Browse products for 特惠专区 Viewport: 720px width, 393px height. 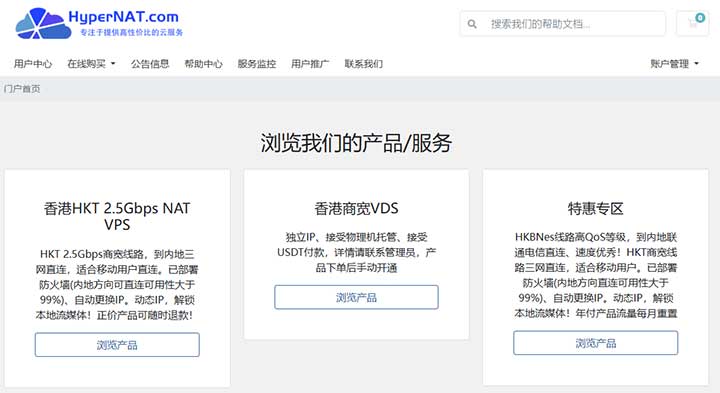pyautogui.click(x=596, y=343)
